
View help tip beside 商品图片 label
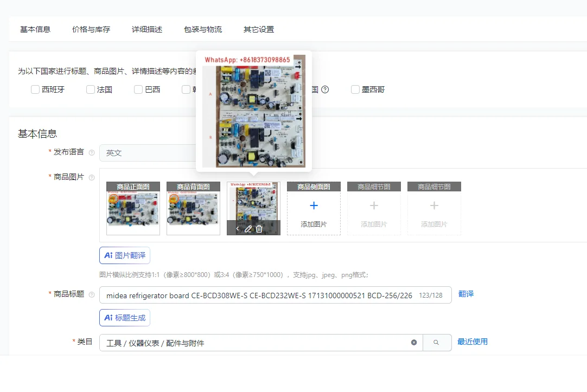(x=92, y=177)
